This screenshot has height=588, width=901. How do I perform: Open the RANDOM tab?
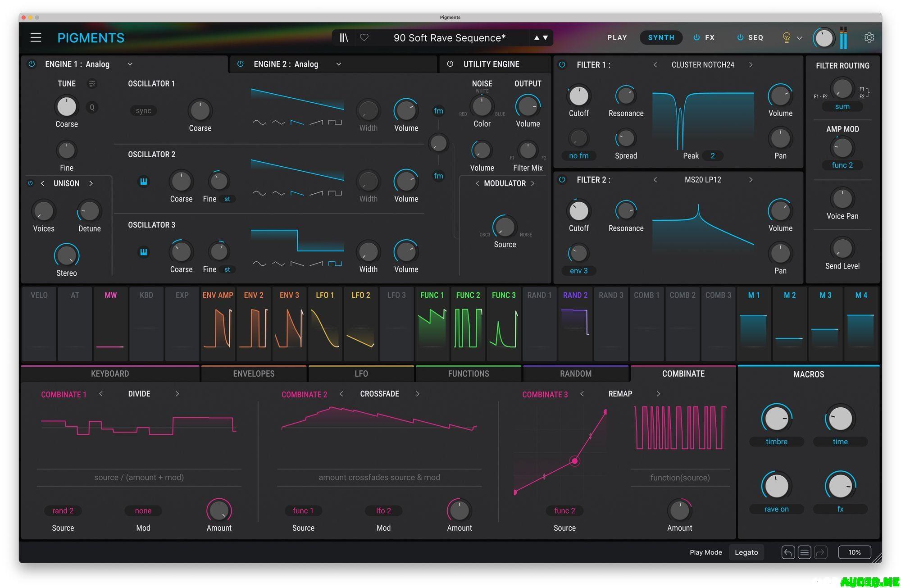click(x=576, y=374)
